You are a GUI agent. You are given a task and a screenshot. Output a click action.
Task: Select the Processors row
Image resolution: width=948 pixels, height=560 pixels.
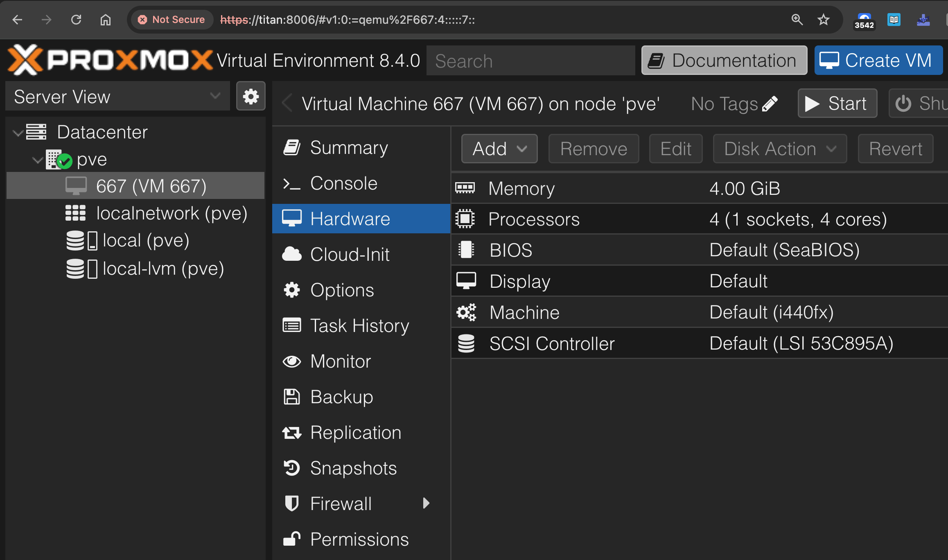[x=699, y=219]
